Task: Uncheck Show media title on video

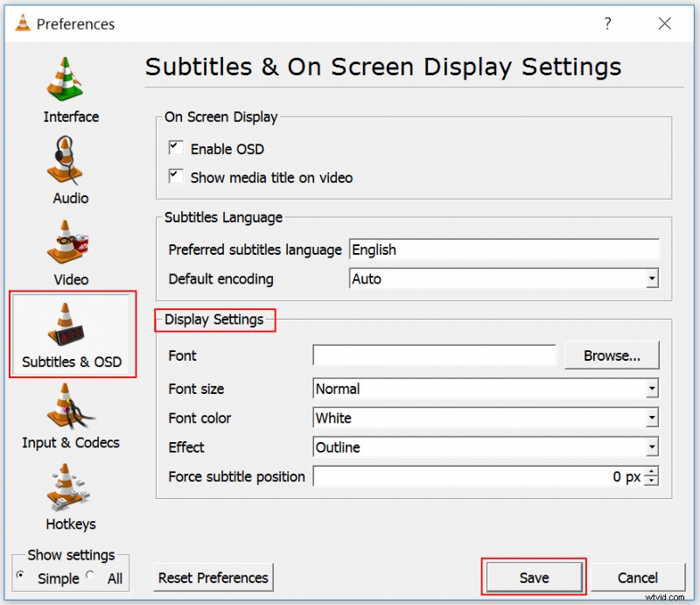Action: tap(176, 177)
